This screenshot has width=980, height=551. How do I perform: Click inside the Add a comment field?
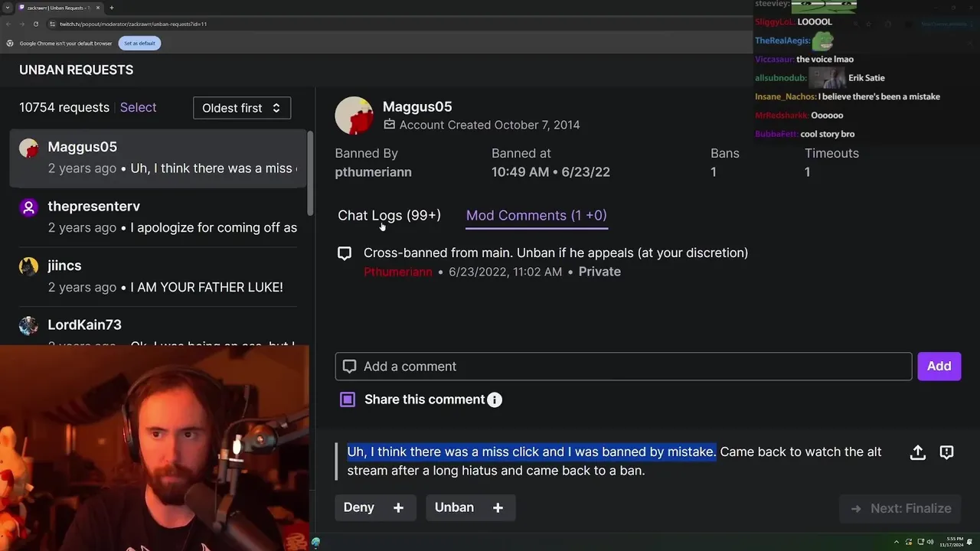click(x=623, y=367)
